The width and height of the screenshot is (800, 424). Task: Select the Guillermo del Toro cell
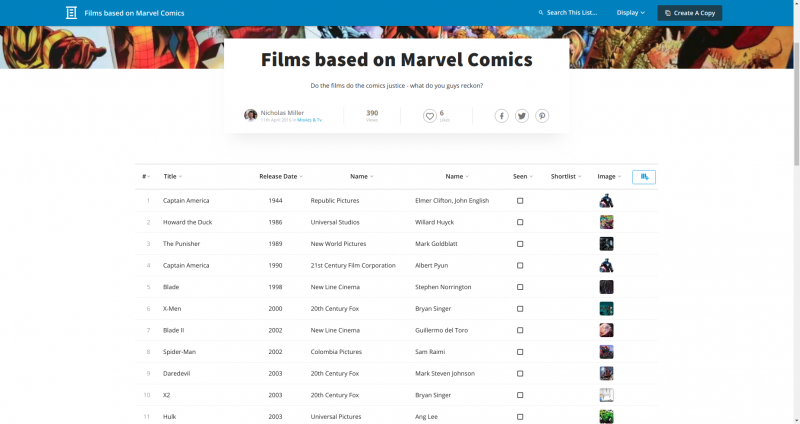click(441, 330)
